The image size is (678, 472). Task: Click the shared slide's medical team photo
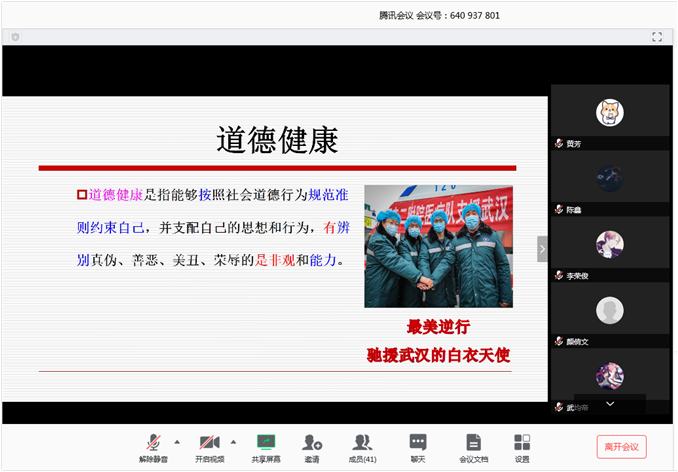pyautogui.click(x=438, y=246)
